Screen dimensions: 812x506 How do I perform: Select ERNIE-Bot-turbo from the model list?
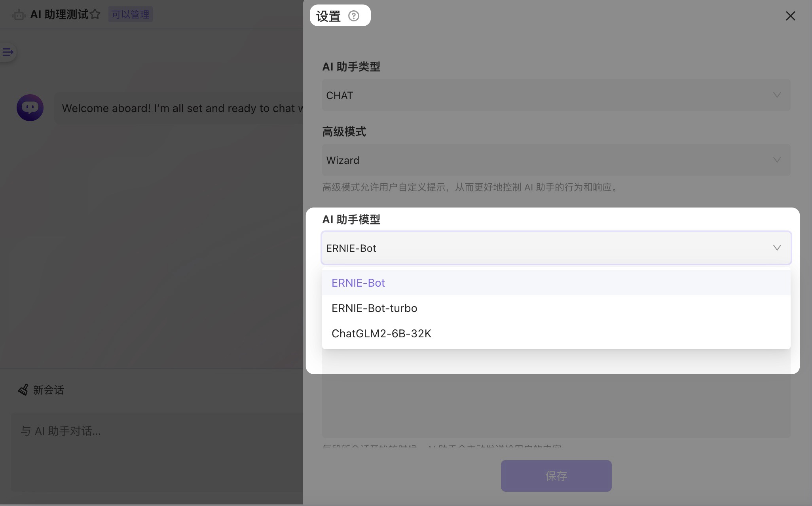pos(374,308)
